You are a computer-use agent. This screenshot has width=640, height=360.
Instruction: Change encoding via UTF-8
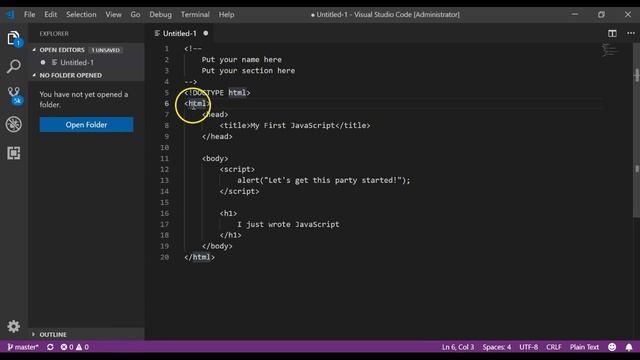[528, 347]
